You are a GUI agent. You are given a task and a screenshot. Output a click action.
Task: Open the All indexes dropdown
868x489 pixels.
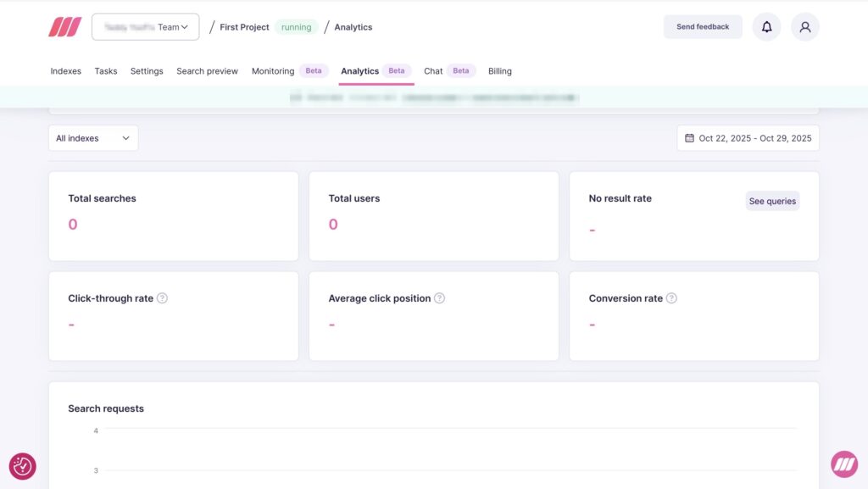pos(92,137)
